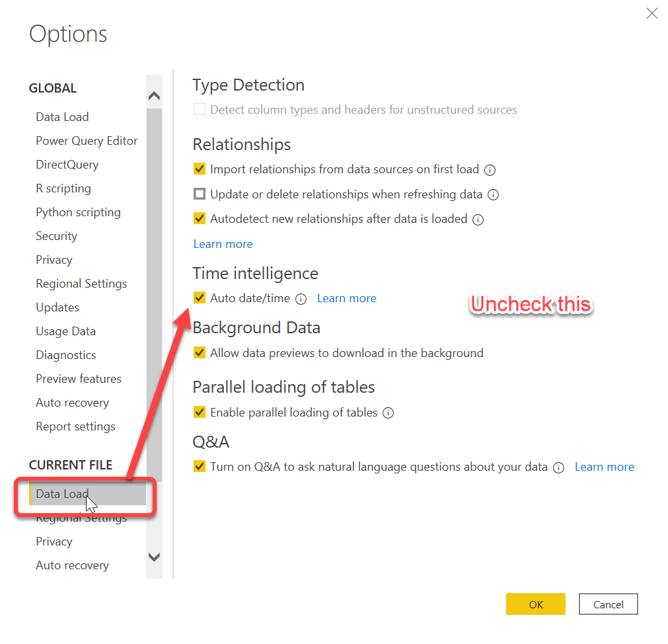668x644 pixels.
Task: Open info icon beside Autodetect new relationships
Action: click(x=478, y=220)
